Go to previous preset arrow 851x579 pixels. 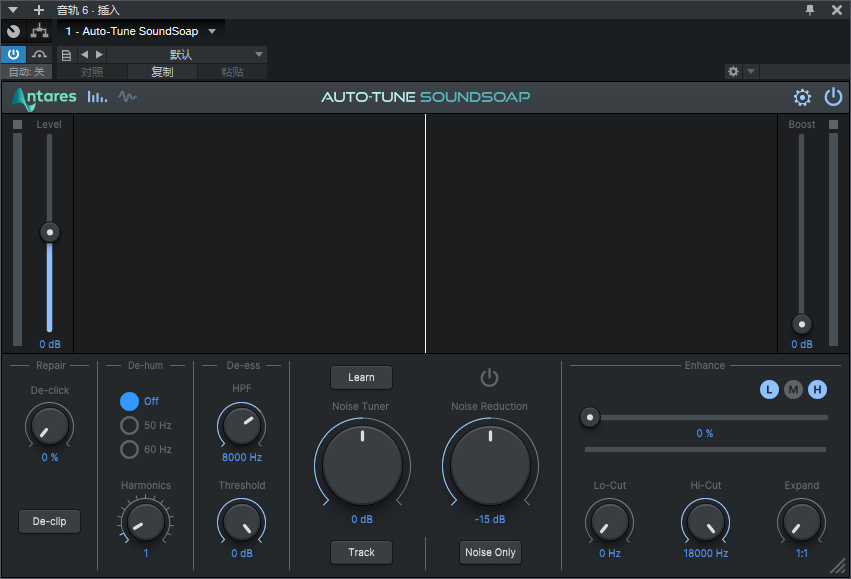click(x=84, y=54)
